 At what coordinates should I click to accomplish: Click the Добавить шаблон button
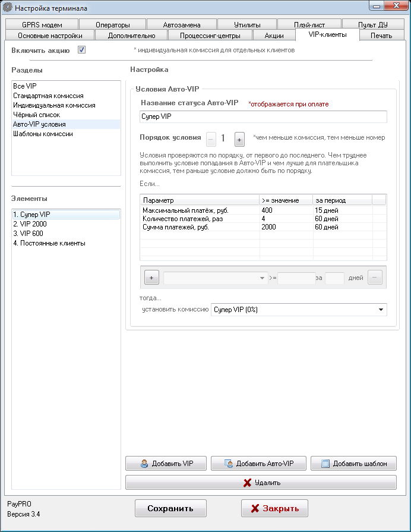(x=353, y=464)
